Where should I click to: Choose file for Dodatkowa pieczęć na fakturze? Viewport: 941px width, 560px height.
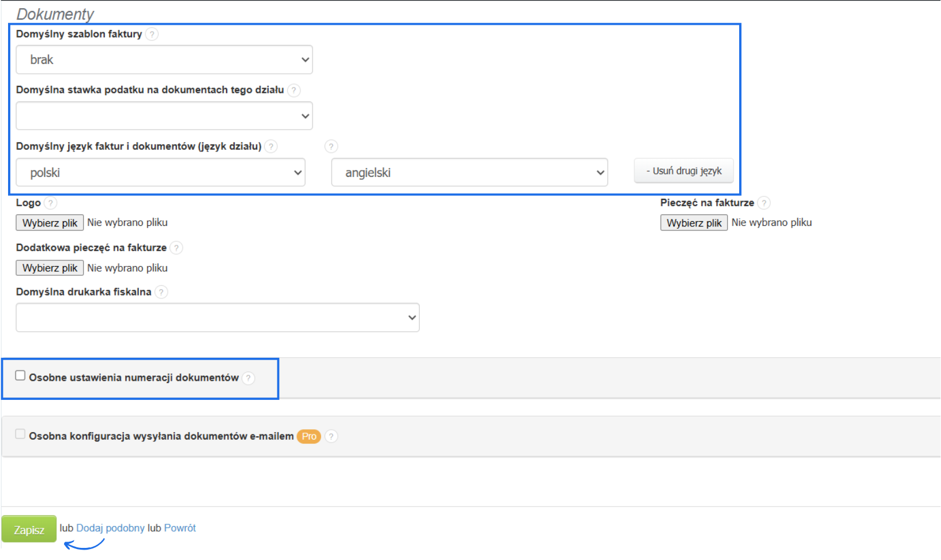[x=50, y=268]
